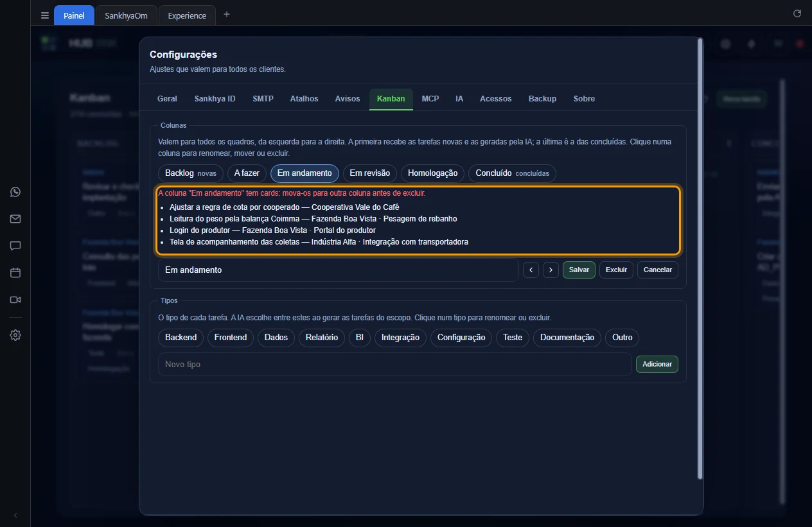The image size is (812, 527).
Task: Select the Homologação column chip
Action: tap(433, 173)
